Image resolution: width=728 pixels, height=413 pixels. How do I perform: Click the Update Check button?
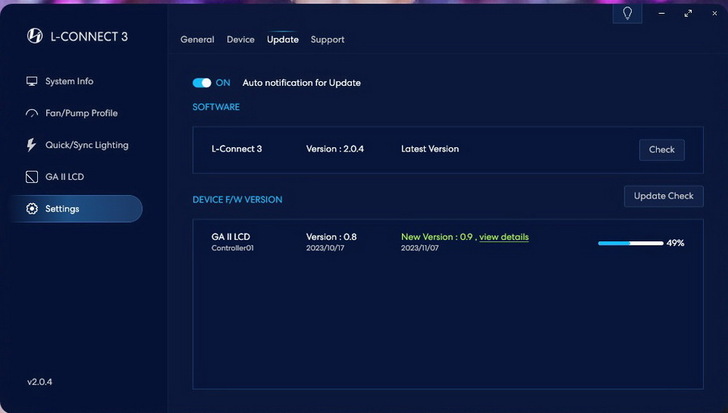(663, 196)
